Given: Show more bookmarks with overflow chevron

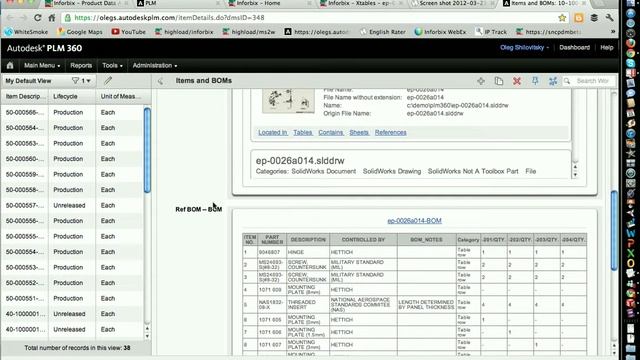Looking at the screenshot, I should click(x=613, y=31).
